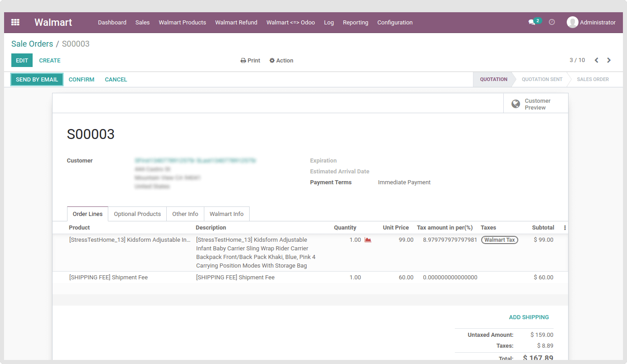The width and height of the screenshot is (627, 364).
Task: Open the Sales menu
Action: tap(143, 22)
